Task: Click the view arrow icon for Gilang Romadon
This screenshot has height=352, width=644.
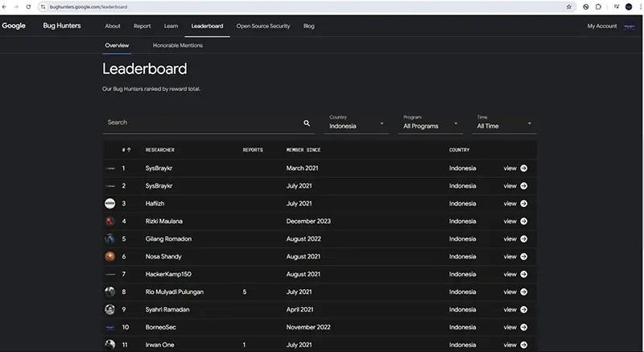Action: [524, 238]
